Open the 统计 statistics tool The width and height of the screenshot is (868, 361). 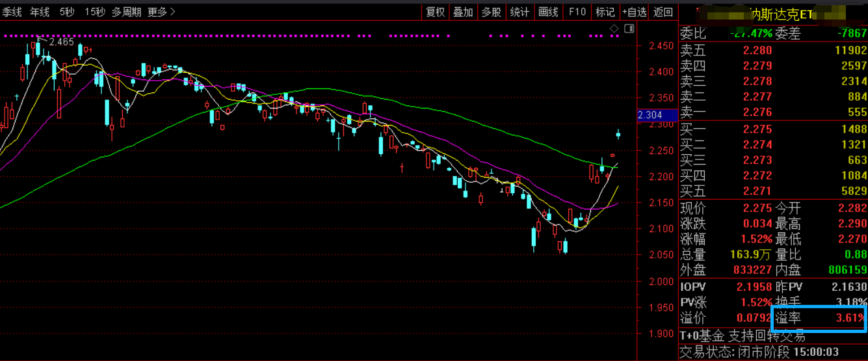(x=519, y=12)
